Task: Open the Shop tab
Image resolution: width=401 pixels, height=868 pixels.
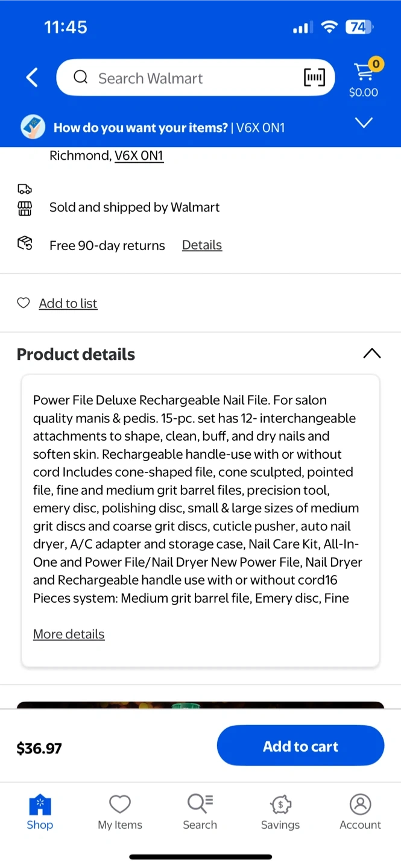Action: point(40,811)
